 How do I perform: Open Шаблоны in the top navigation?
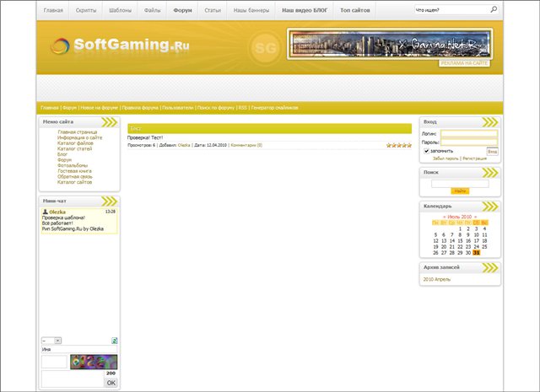pyautogui.click(x=120, y=10)
